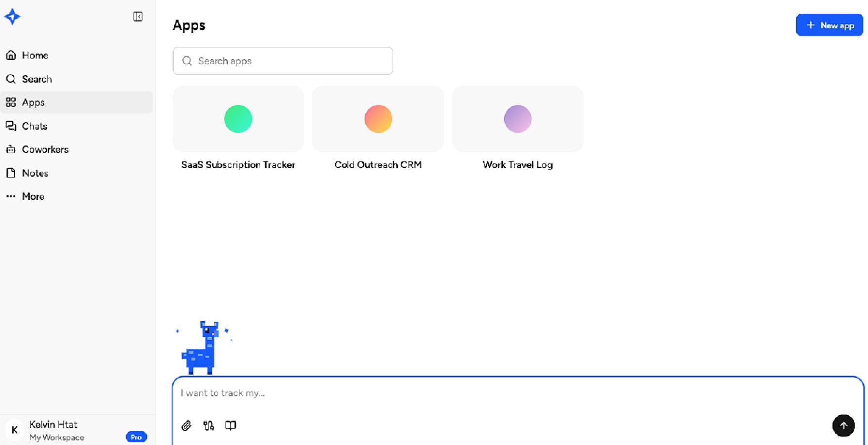Click the blue star logo icon
868x445 pixels.
point(12,17)
